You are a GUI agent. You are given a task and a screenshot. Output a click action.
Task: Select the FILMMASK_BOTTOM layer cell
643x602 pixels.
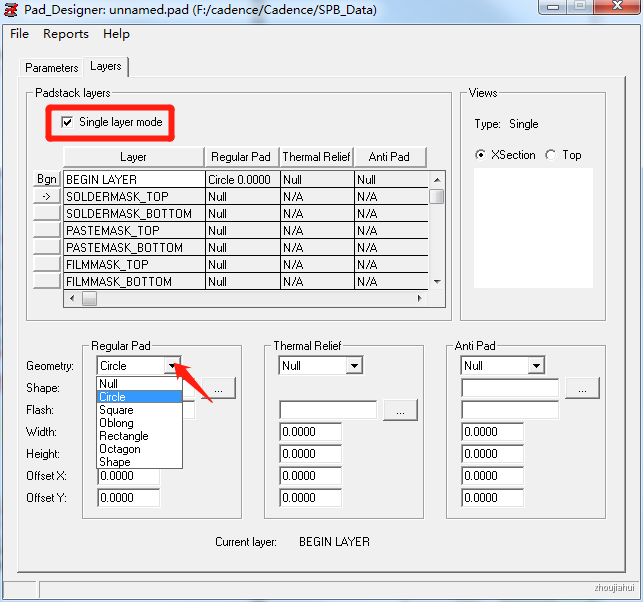pos(135,282)
